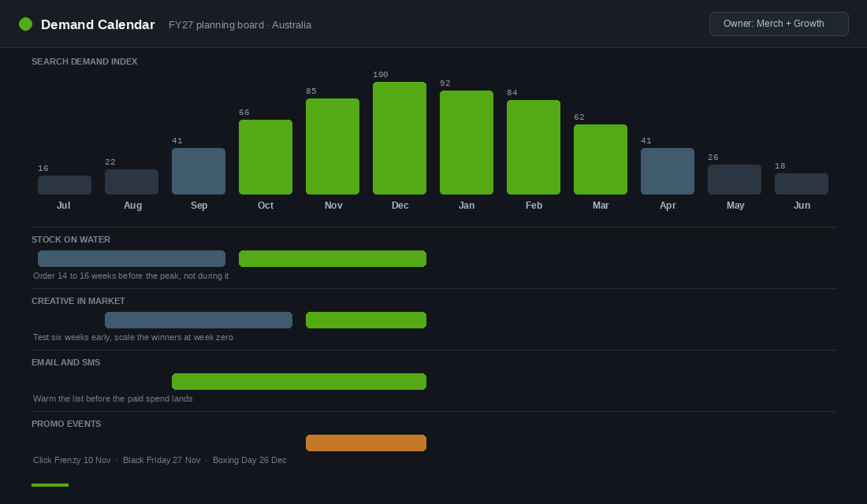Screen dimensions: 867x504
Task: Click the PROMO EVENTS heading
Action: (x=66, y=424)
